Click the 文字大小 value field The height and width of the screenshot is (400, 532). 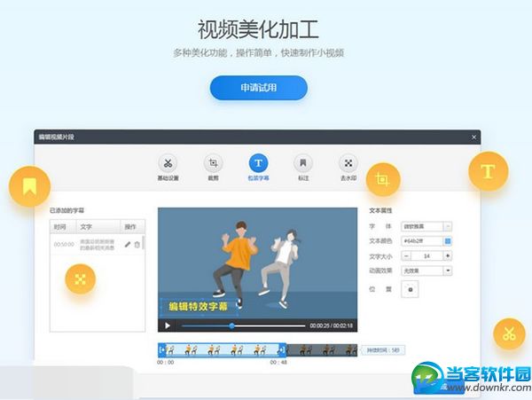[x=427, y=255]
